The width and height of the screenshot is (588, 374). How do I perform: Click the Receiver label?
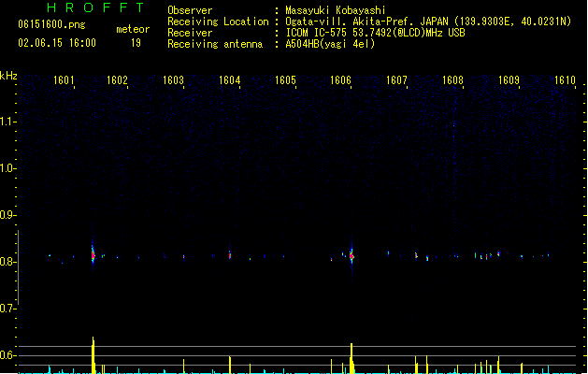(190, 33)
